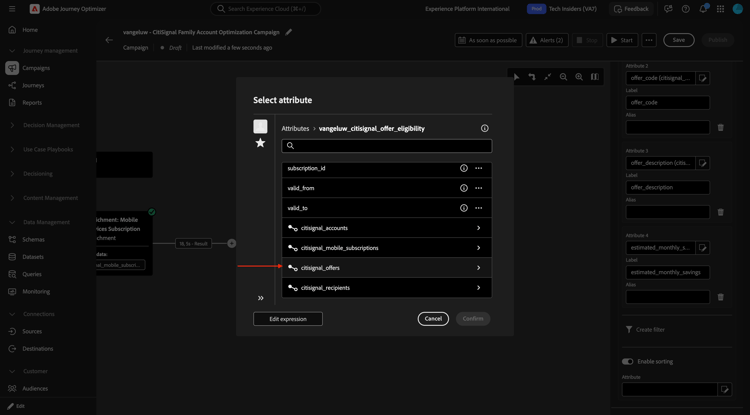Expand the dialog side panel chevrons
750x415 pixels.
click(x=261, y=298)
